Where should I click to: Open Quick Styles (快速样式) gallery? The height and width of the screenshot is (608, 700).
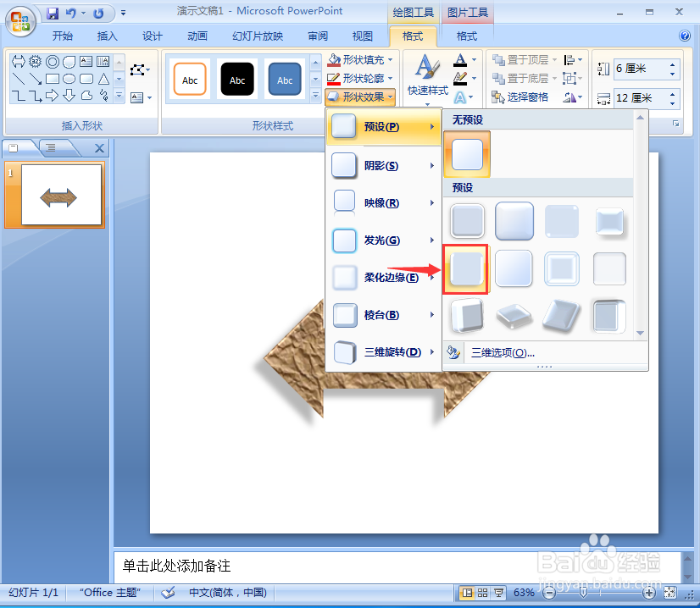click(x=428, y=80)
